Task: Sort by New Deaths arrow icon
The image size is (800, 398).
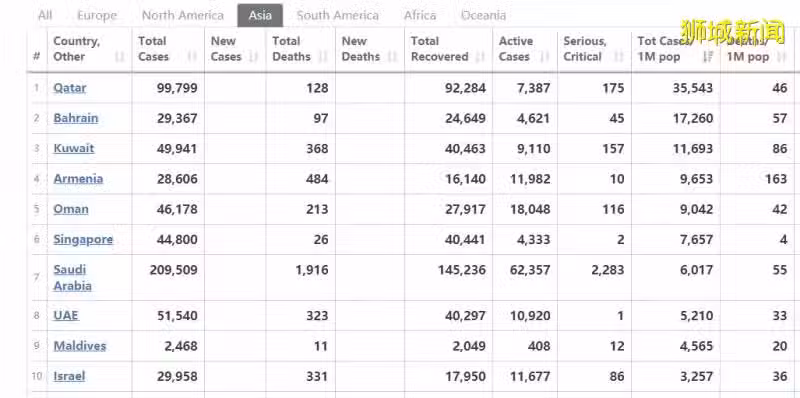Action: pyautogui.click(x=392, y=57)
